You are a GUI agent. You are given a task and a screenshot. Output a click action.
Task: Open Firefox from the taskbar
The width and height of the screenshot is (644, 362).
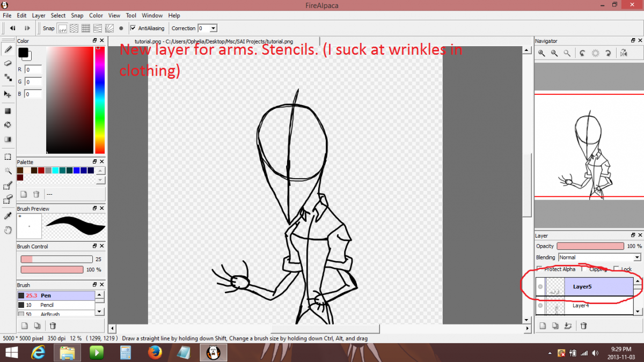155,352
